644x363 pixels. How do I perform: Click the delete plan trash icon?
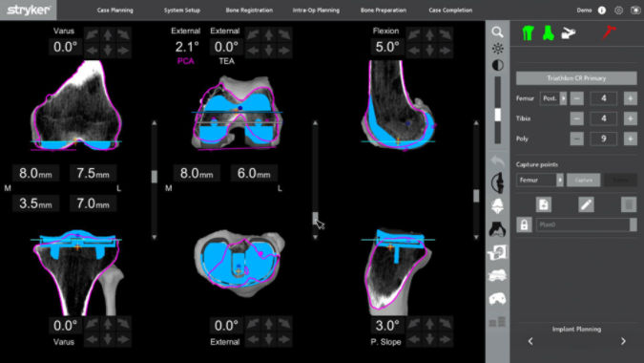click(629, 204)
